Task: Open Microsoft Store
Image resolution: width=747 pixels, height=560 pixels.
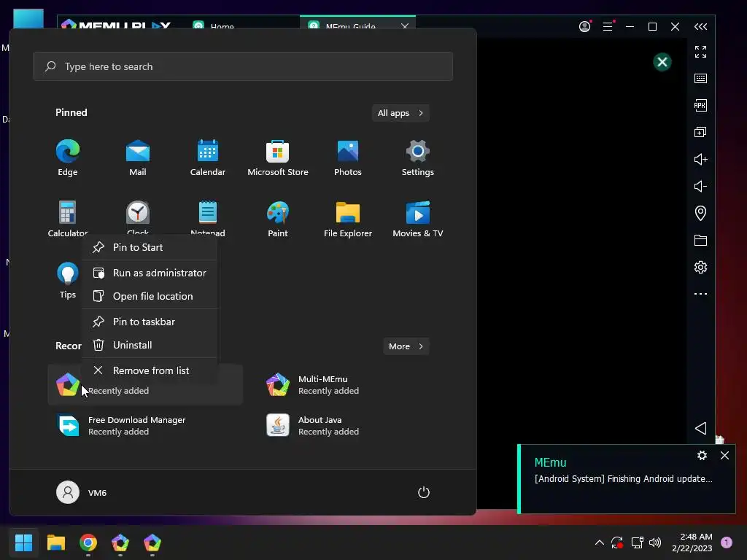Action: pos(278,158)
